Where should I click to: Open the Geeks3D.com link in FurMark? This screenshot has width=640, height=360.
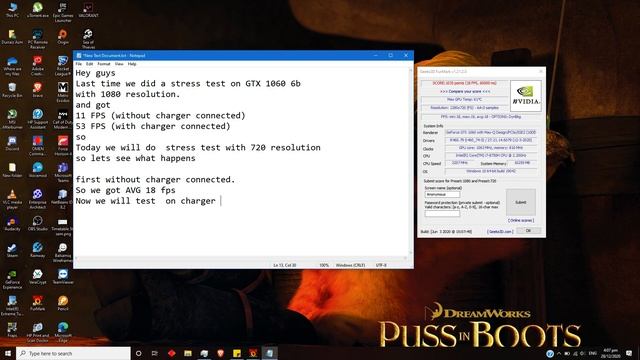pyautogui.click(x=500, y=231)
